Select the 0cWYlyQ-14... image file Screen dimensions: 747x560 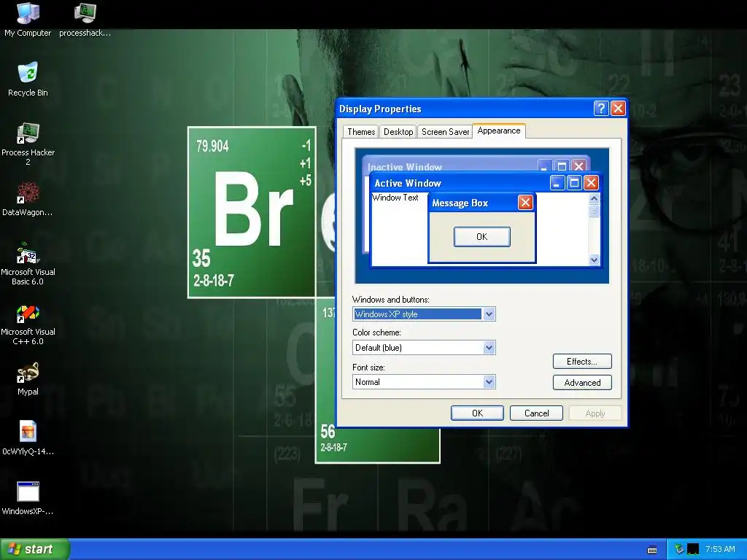pos(28,438)
